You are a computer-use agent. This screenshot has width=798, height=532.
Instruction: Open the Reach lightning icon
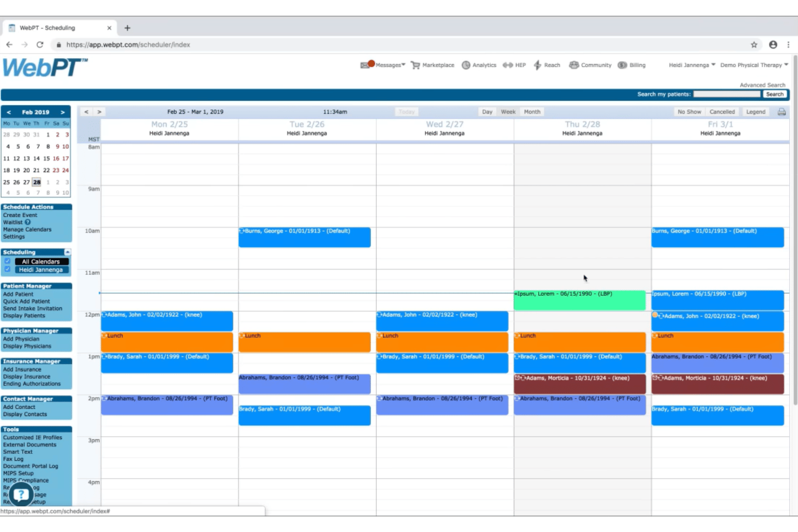[x=537, y=65]
